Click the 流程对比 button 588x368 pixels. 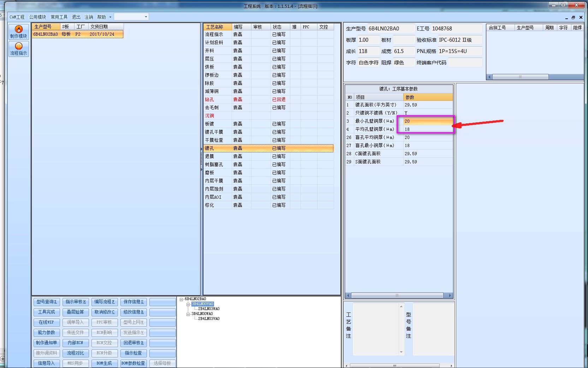coord(76,353)
